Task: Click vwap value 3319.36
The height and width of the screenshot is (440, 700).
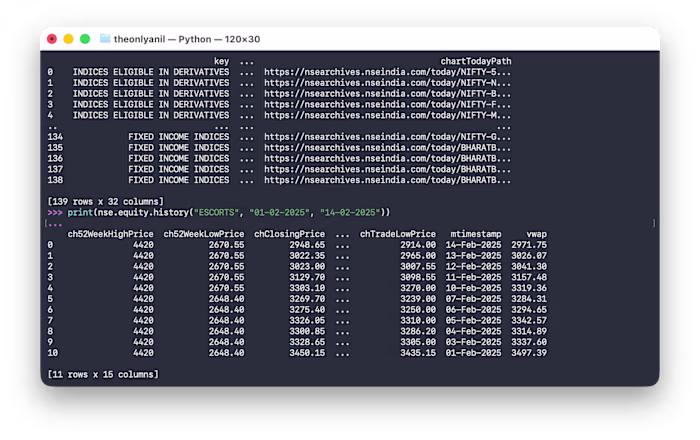Action: (x=529, y=288)
